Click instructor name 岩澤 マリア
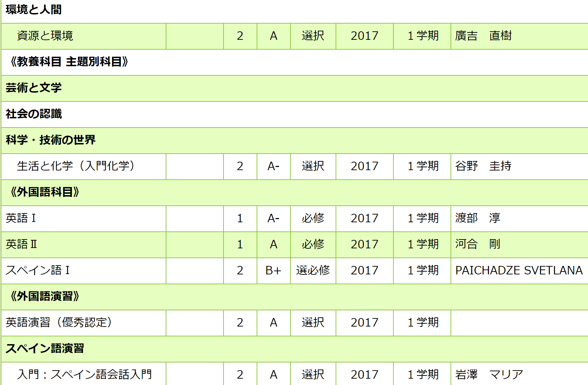 [489, 374]
